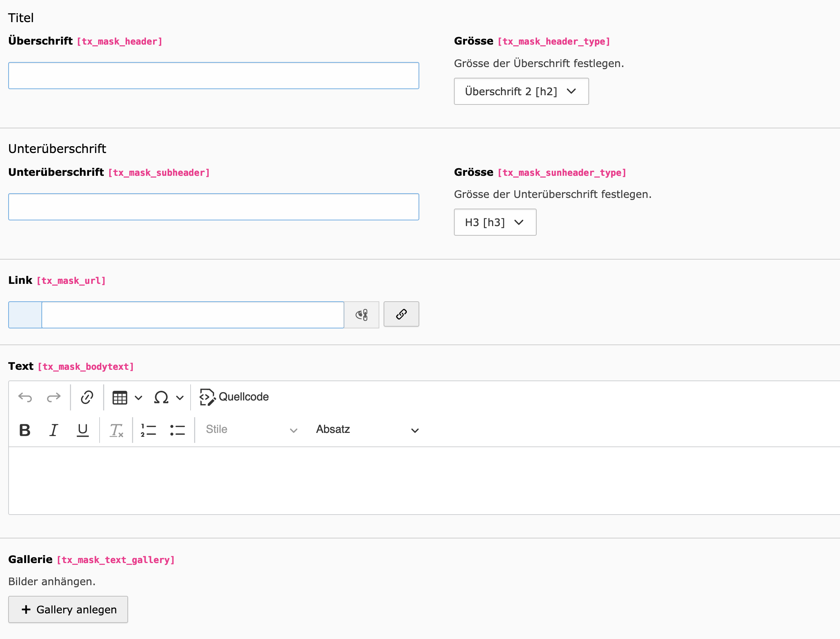840x639 pixels.
Task: Open the H3 [h3] size dropdown
Action: click(495, 222)
